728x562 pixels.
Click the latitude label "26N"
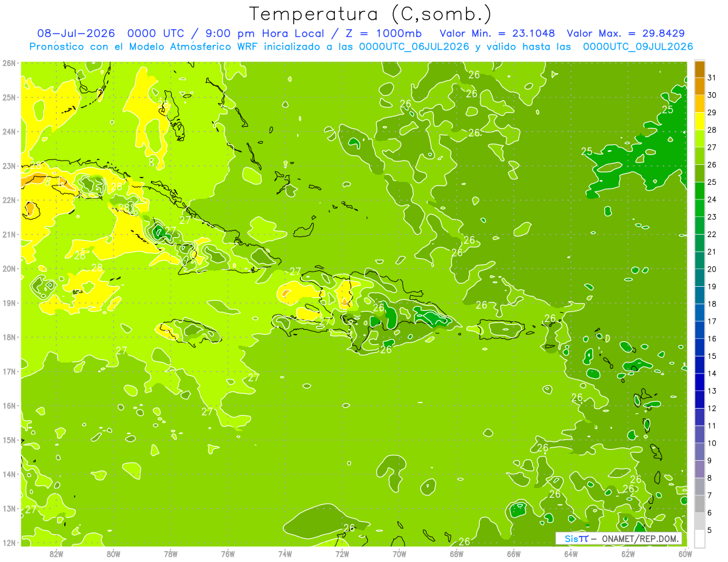9,63
